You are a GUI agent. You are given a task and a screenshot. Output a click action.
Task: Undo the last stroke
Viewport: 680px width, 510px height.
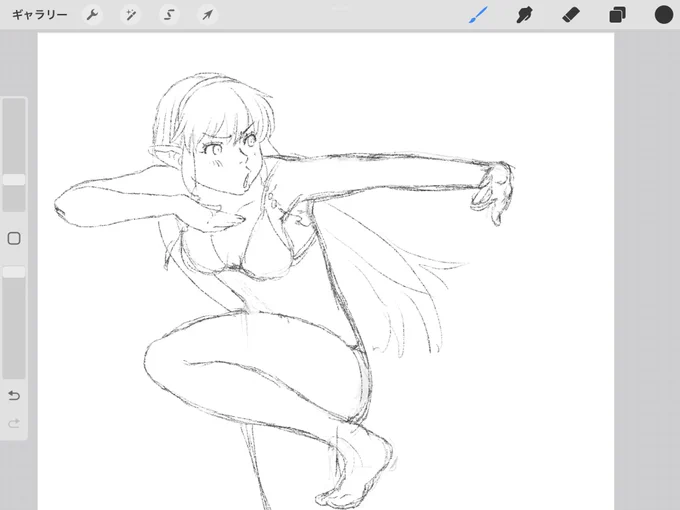14,396
